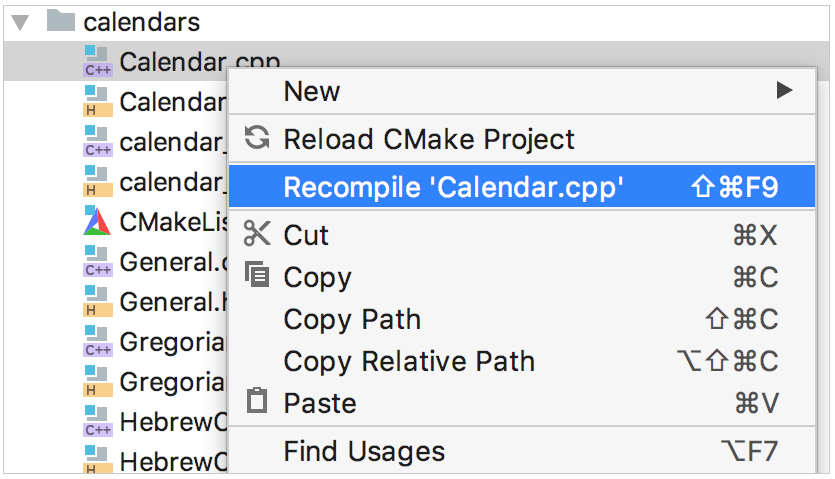Click the CMakeLists triangle file icon

97,221
